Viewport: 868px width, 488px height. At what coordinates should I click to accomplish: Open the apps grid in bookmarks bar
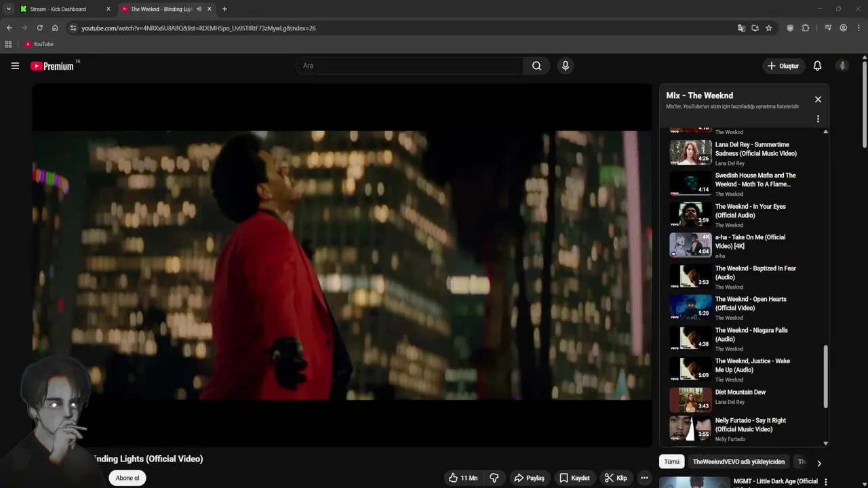8,44
